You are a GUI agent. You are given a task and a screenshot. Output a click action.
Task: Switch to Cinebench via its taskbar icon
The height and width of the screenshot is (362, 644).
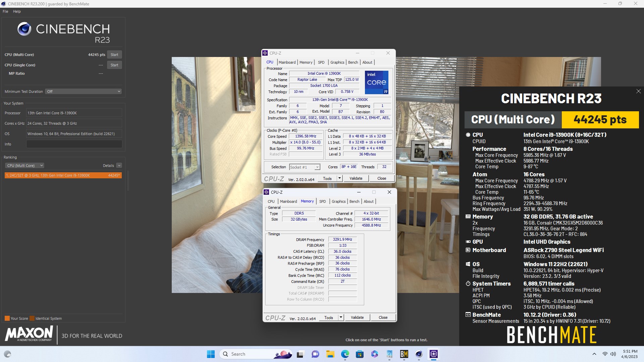coord(419,354)
